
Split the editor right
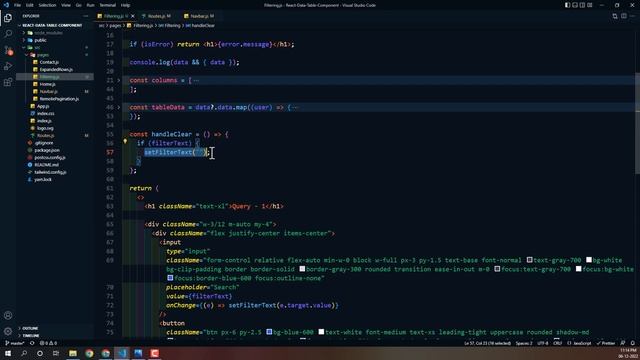tap(624, 16)
